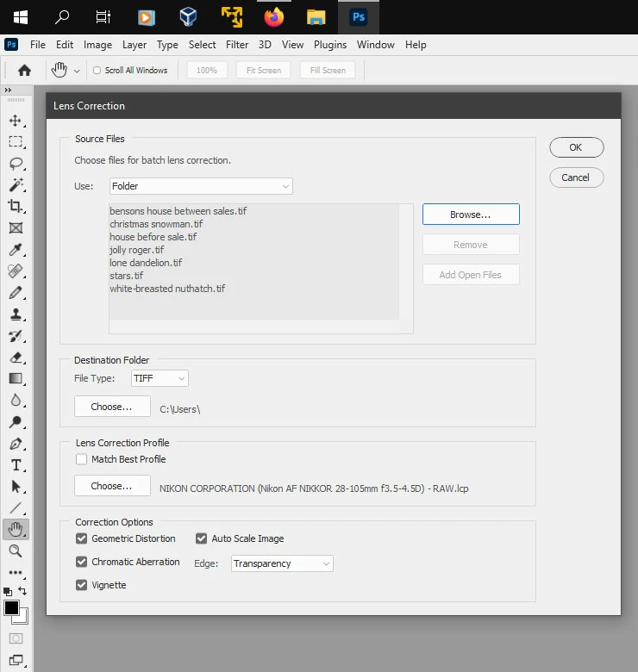Change the screen mode
This screenshot has height=672, width=638.
point(16,660)
